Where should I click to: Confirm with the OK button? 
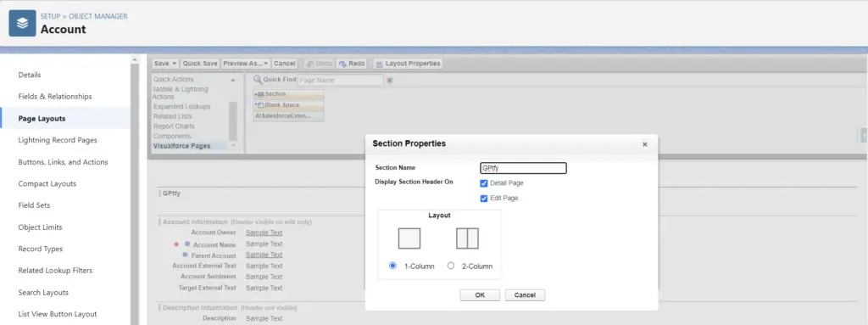coord(480,295)
